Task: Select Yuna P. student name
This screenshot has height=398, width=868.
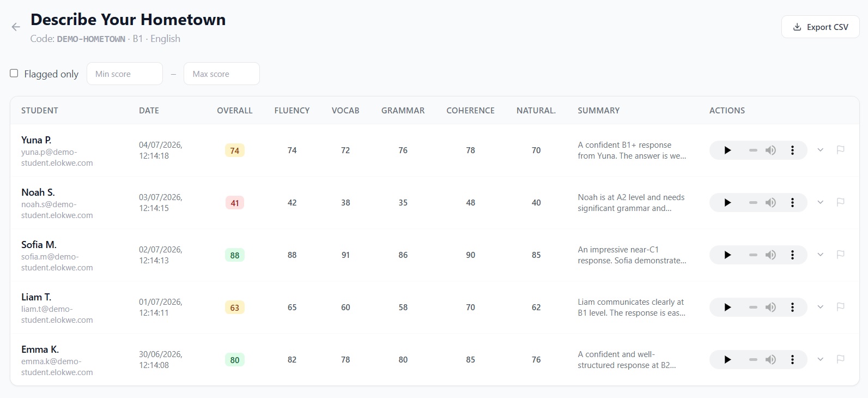Action: click(37, 140)
